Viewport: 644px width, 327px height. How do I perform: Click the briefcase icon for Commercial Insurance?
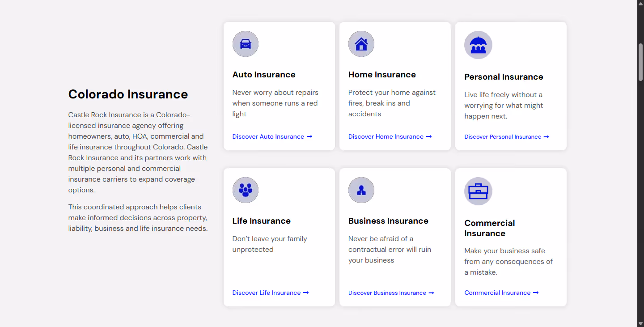click(478, 191)
